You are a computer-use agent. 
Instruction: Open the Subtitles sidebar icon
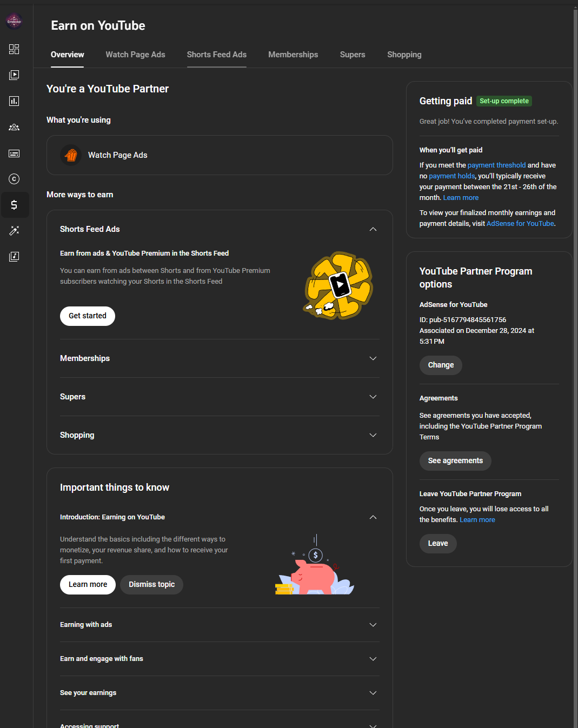(x=14, y=153)
